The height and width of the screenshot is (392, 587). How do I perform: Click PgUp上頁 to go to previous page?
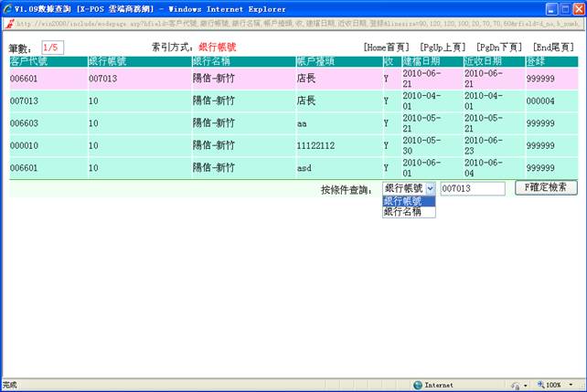443,47
